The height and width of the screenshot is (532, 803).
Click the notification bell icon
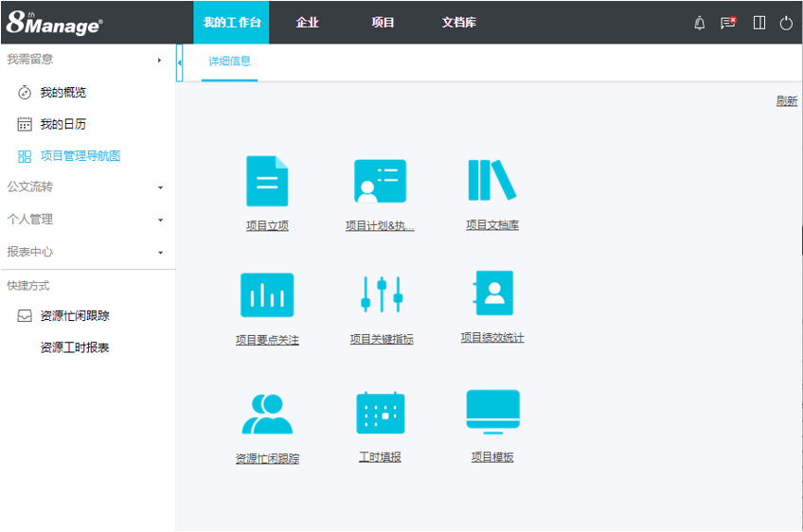coord(700,23)
